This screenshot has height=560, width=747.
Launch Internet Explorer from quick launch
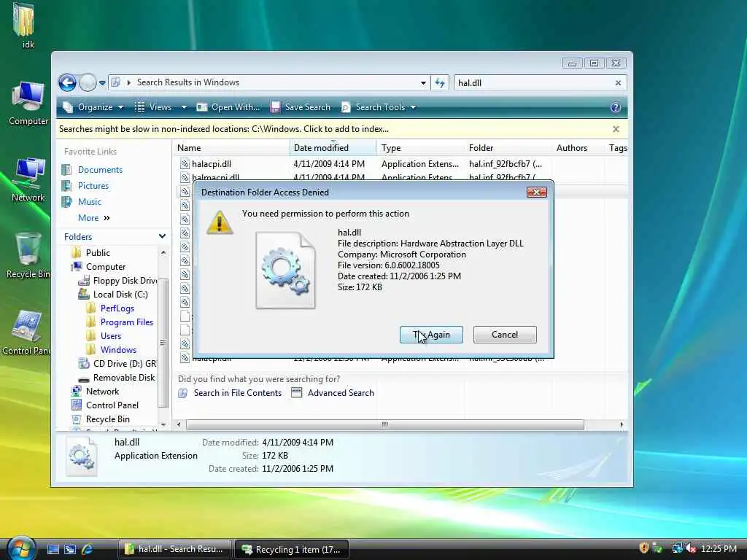[x=87, y=549]
